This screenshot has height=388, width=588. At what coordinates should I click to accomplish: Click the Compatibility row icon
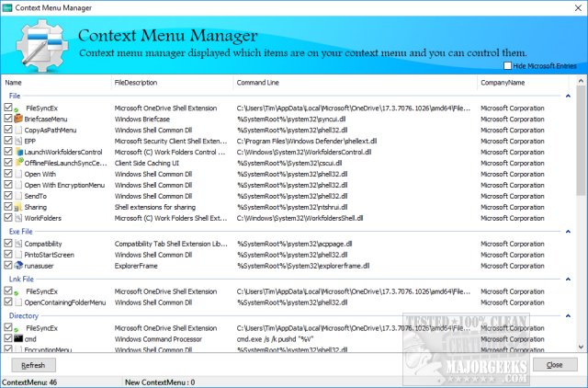click(18, 244)
